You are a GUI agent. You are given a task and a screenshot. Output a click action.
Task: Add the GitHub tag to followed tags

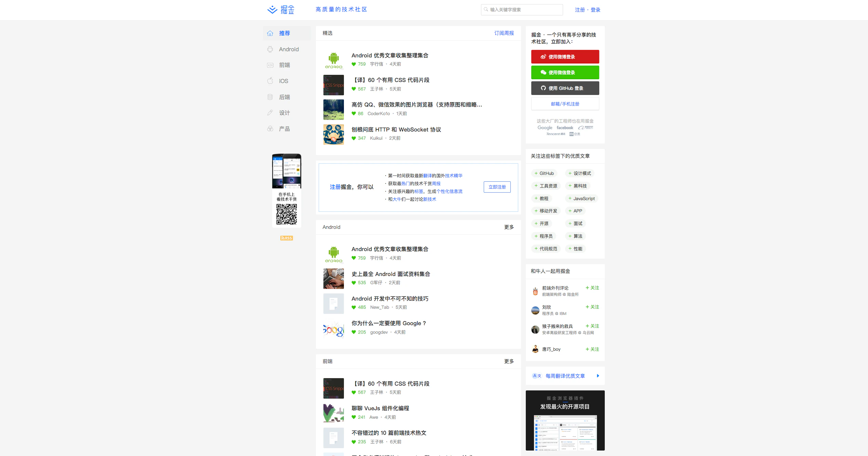click(544, 174)
